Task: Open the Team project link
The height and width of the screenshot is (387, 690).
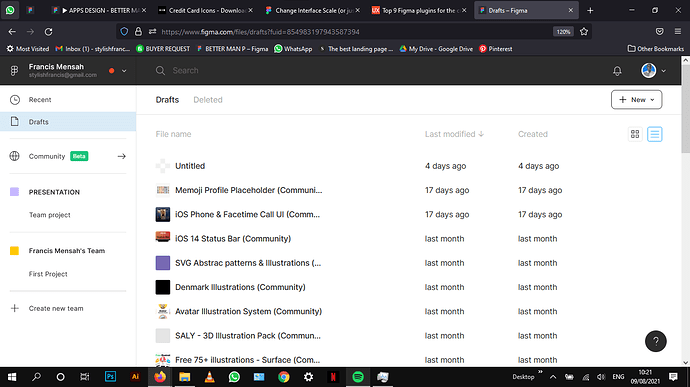Action: click(50, 215)
